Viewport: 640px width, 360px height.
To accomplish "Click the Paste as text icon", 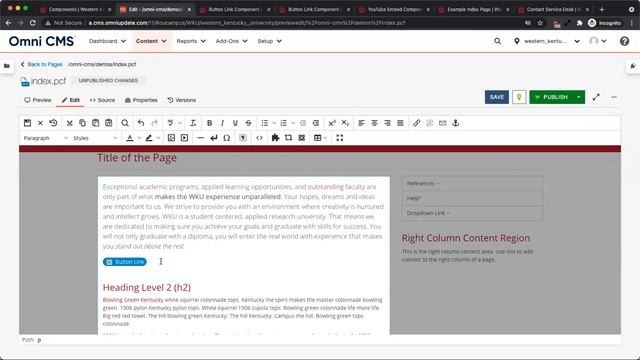I will [109, 123].
